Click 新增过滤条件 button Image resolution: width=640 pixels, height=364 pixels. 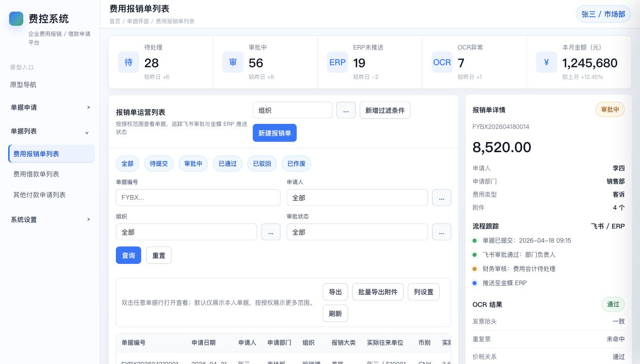coord(385,110)
